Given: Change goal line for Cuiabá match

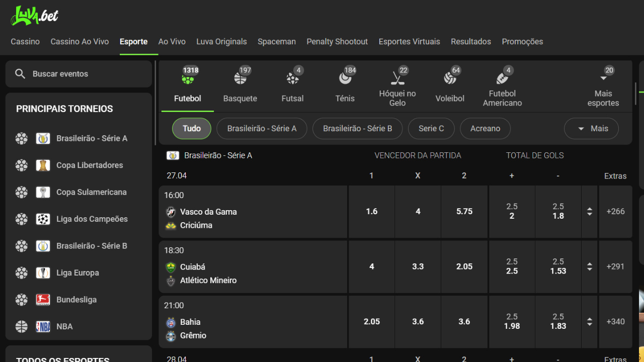Looking at the screenshot, I should click(590, 267).
